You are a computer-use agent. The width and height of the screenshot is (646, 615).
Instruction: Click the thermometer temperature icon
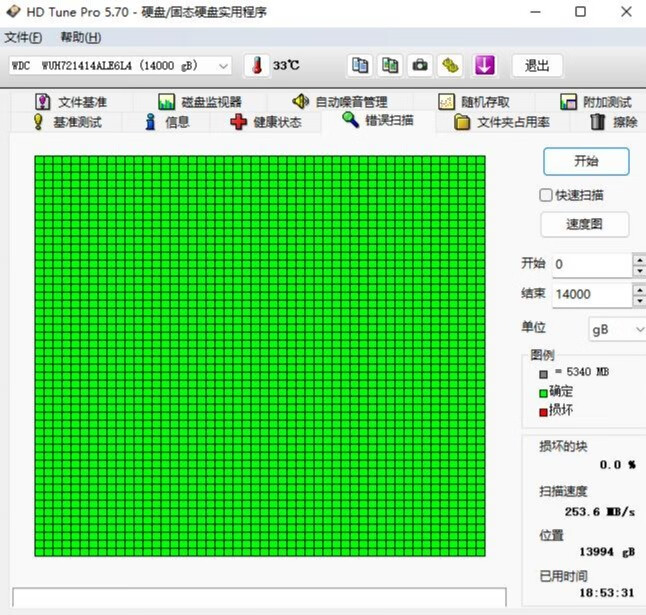257,65
